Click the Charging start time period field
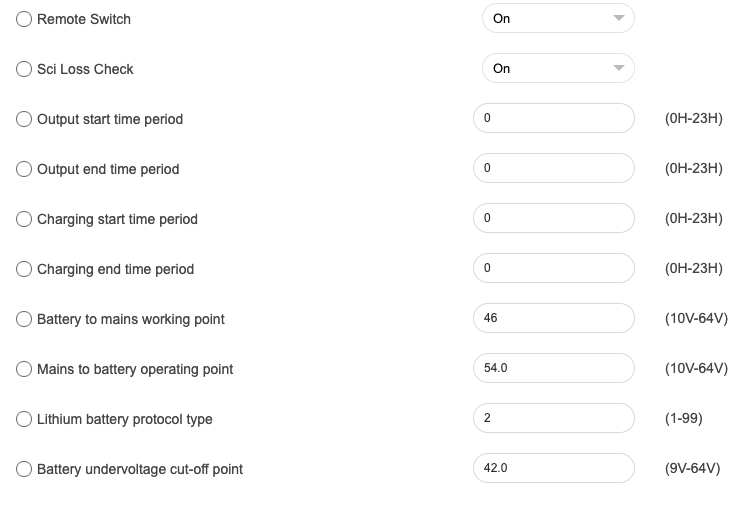Viewport: 751px width, 506px height. 554,218
